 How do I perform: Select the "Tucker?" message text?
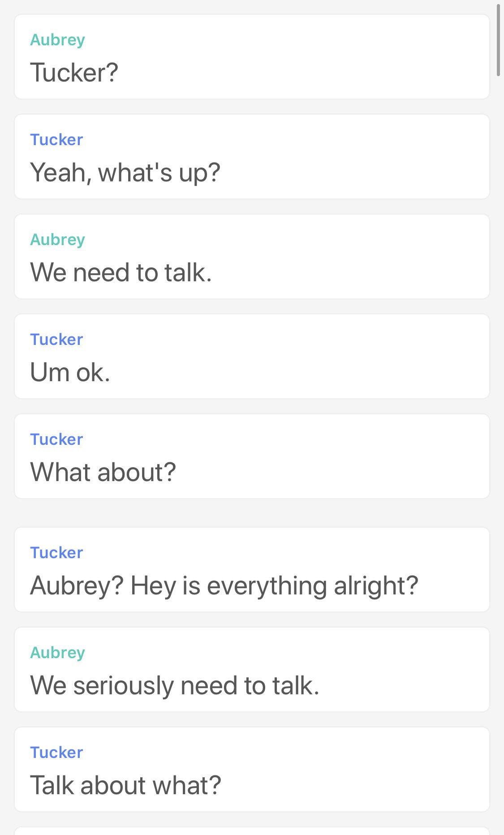click(74, 73)
